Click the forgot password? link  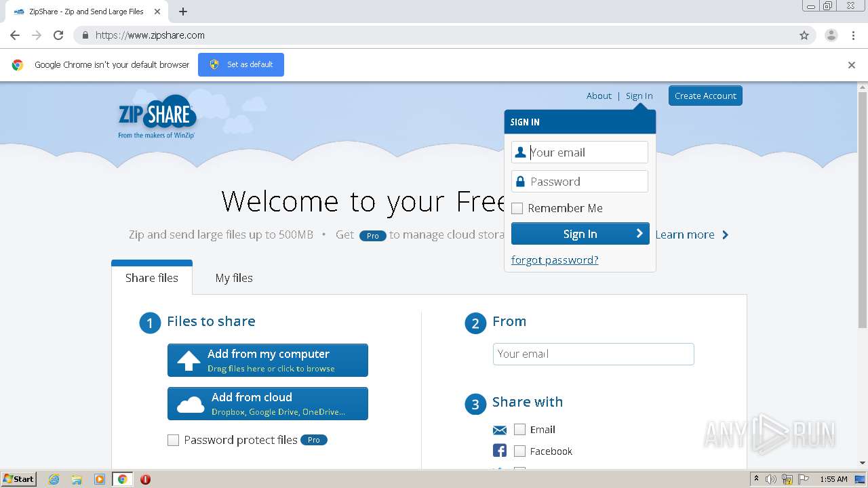coord(555,260)
